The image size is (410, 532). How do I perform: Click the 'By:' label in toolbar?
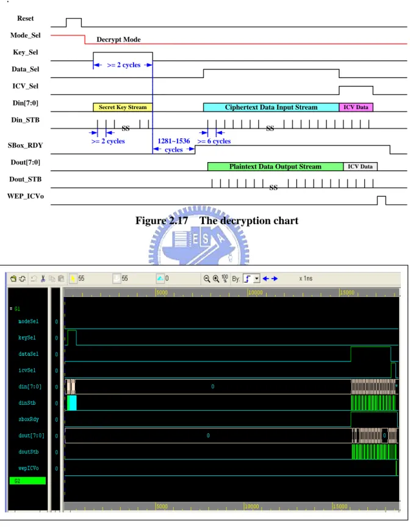point(236,279)
